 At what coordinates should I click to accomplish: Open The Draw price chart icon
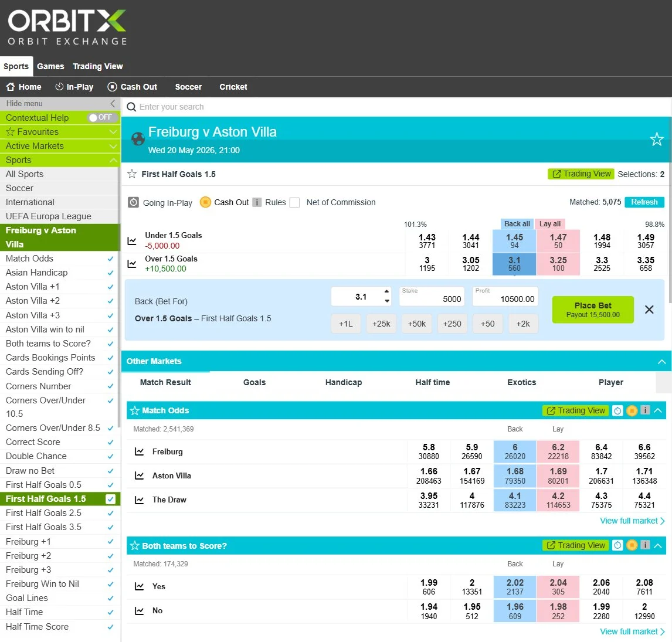click(140, 500)
